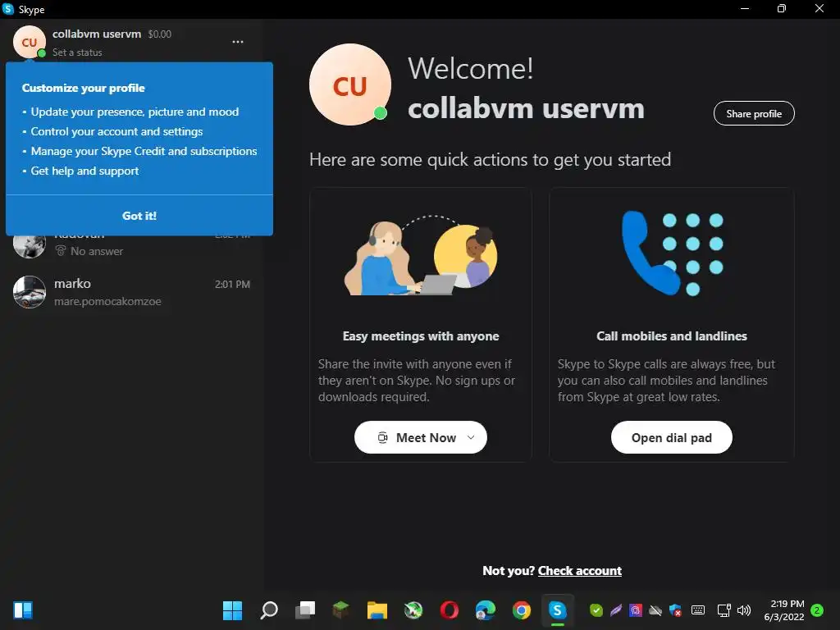
Task: Click 'Set a status' under profile name
Action: tap(77, 52)
